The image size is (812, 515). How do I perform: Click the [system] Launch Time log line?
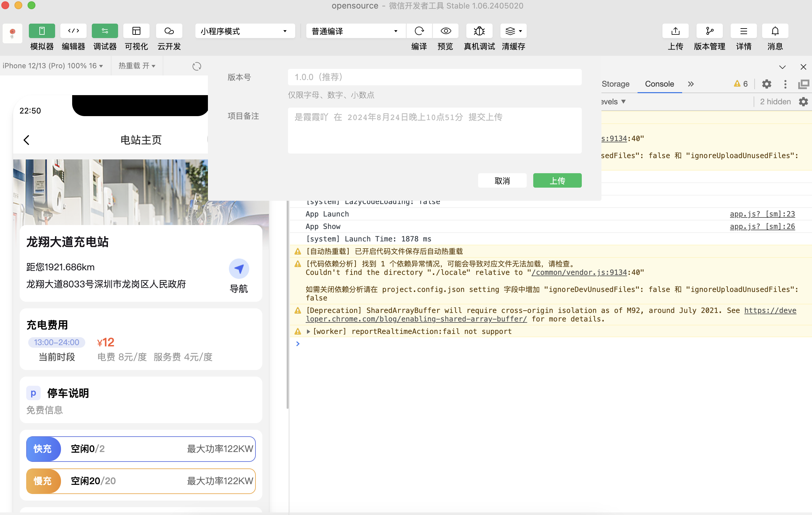(x=368, y=239)
